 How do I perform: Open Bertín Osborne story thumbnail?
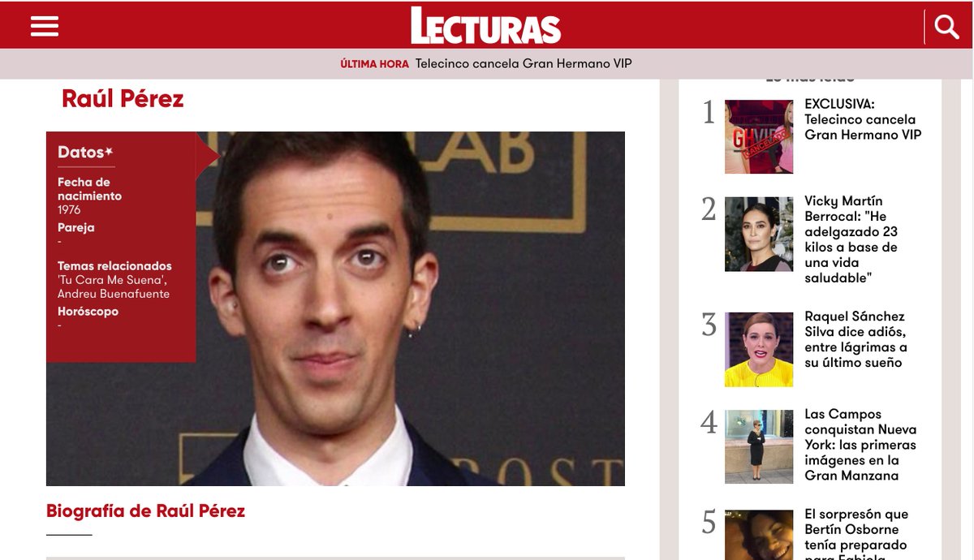pyautogui.click(x=759, y=535)
